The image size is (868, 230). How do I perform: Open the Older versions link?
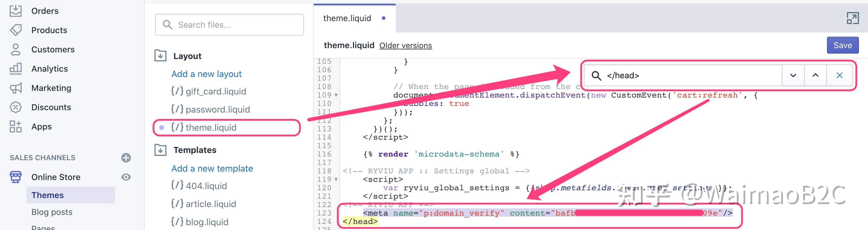(x=405, y=46)
